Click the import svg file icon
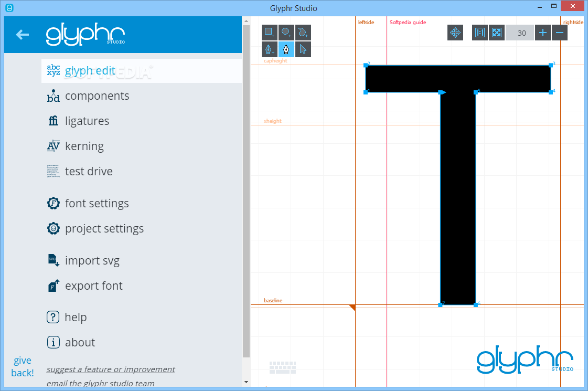The image size is (588, 391). [54, 260]
